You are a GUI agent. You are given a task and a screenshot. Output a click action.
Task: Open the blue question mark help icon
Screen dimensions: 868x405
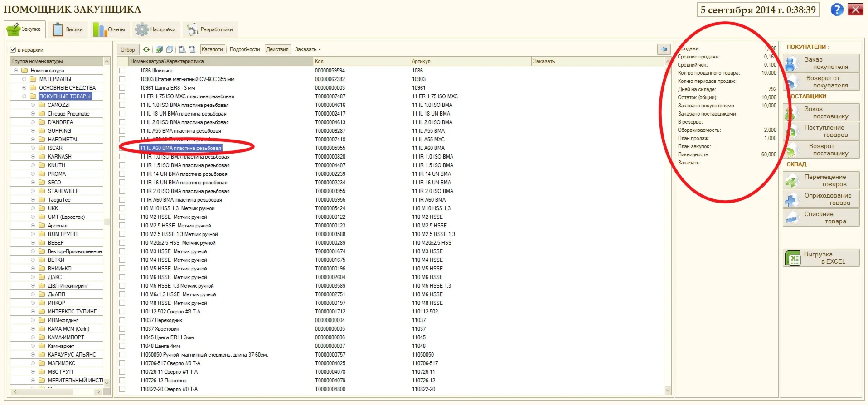837,10
